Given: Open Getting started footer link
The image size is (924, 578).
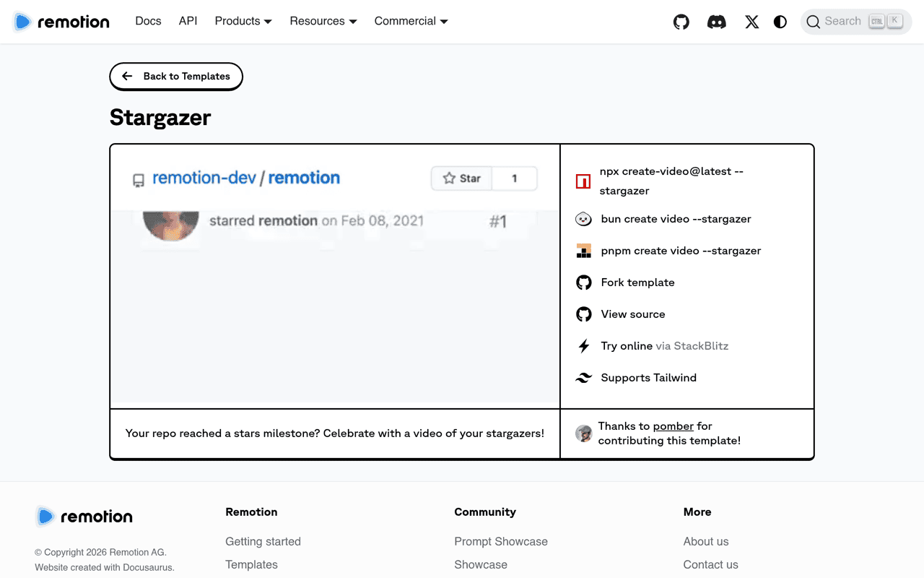Looking at the screenshot, I should 263,541.
